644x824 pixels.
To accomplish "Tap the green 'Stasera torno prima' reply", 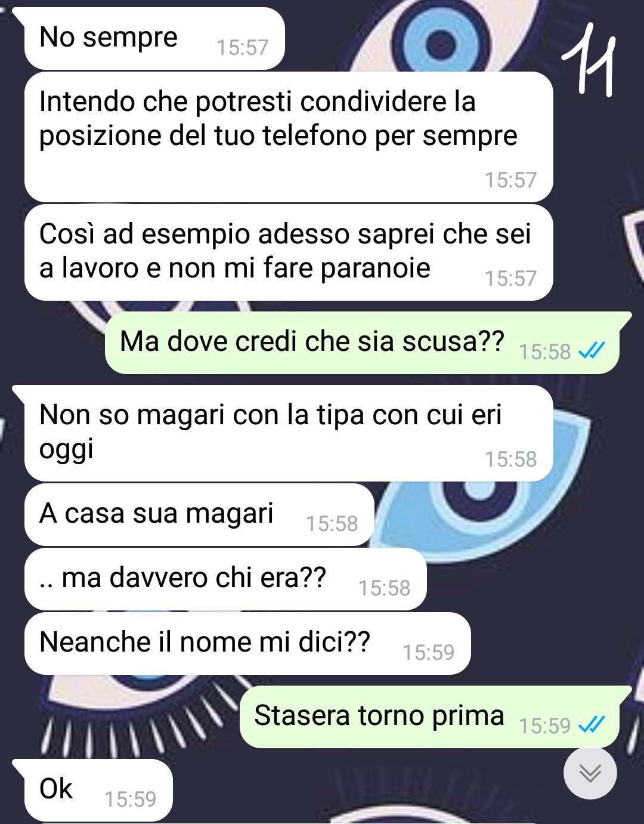I will (430, 717).
